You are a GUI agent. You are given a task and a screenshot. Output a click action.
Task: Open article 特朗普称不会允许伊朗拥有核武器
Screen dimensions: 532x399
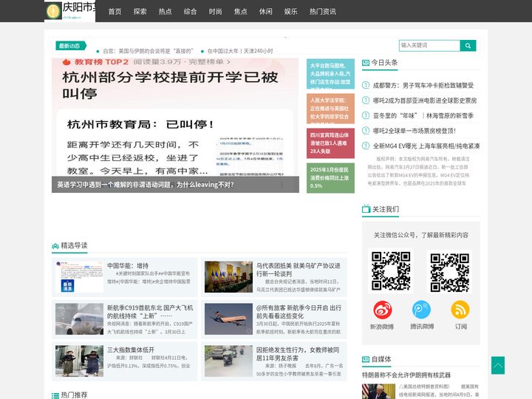[x=406, y=375]
